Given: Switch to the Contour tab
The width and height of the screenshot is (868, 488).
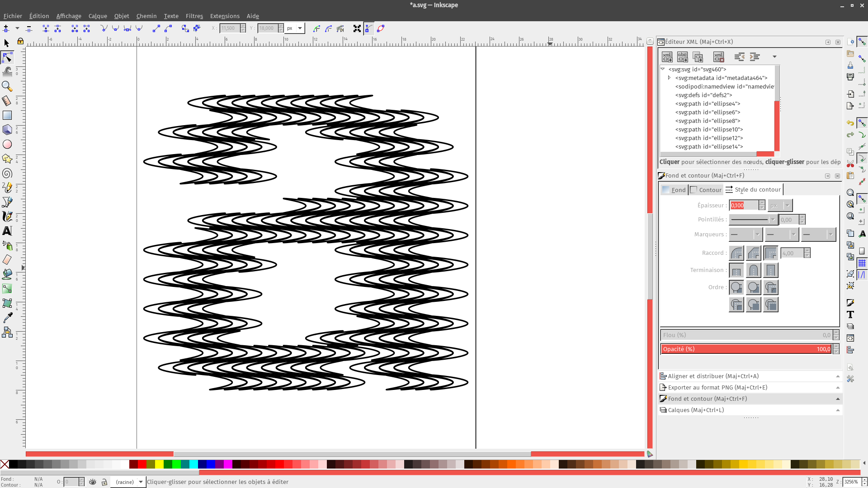Looking at the screenshot, I should (x=706, y=190).
